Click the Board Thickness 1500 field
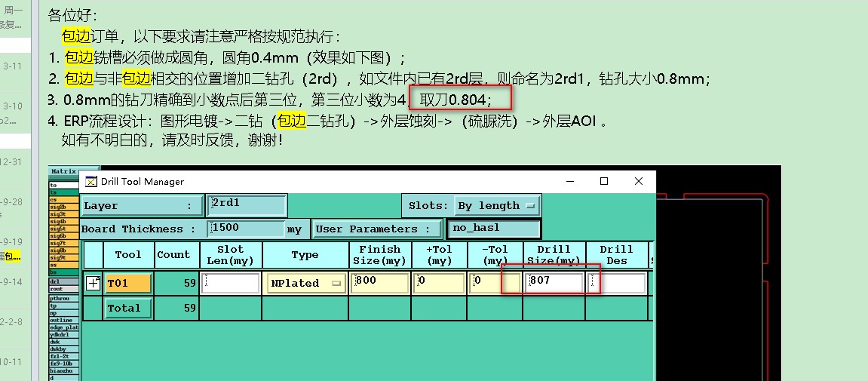The width and height of the screenshot is (868, 381). click(x=247, y=229)
